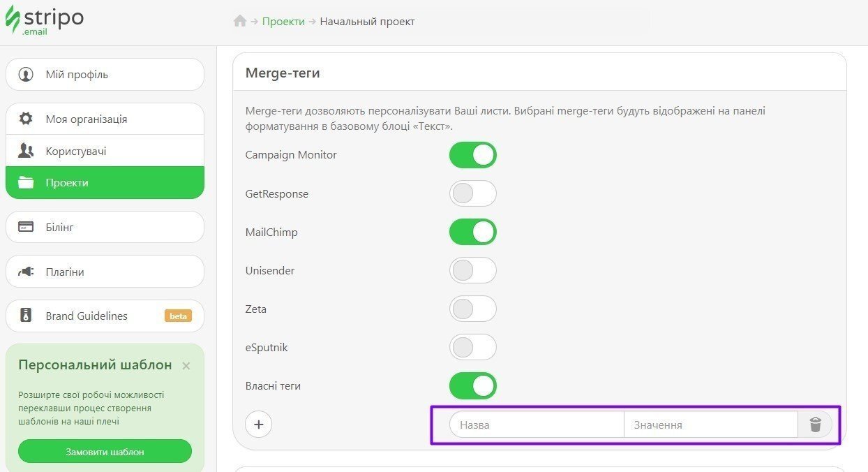Open Мій профіль menu item
Screen dimensions: 868x472
(x=105, y=75)
